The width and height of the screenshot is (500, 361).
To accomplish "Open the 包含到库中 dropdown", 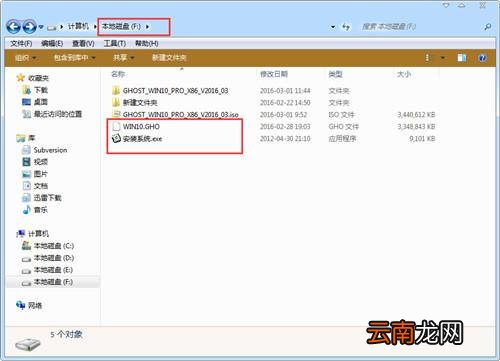I will (x=75, y=58).
